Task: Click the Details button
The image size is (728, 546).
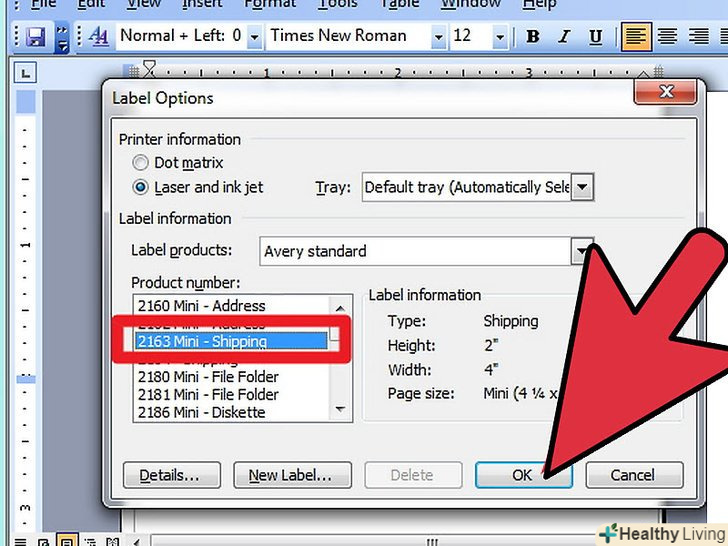Action: pyautogui.click(x=172, y=475)
